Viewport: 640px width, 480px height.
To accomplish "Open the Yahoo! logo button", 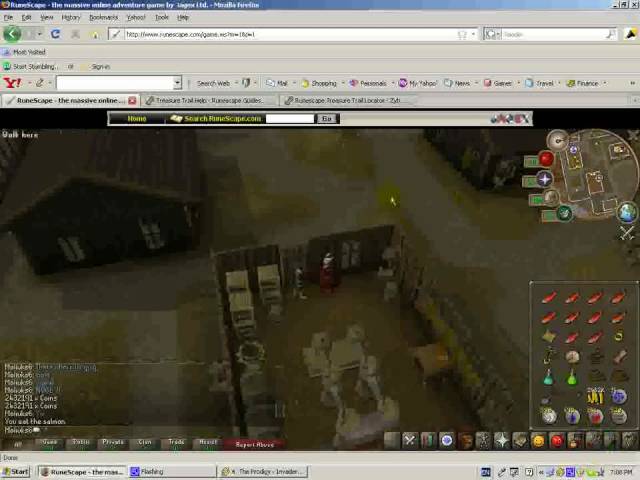I will (x=12, y=83).
